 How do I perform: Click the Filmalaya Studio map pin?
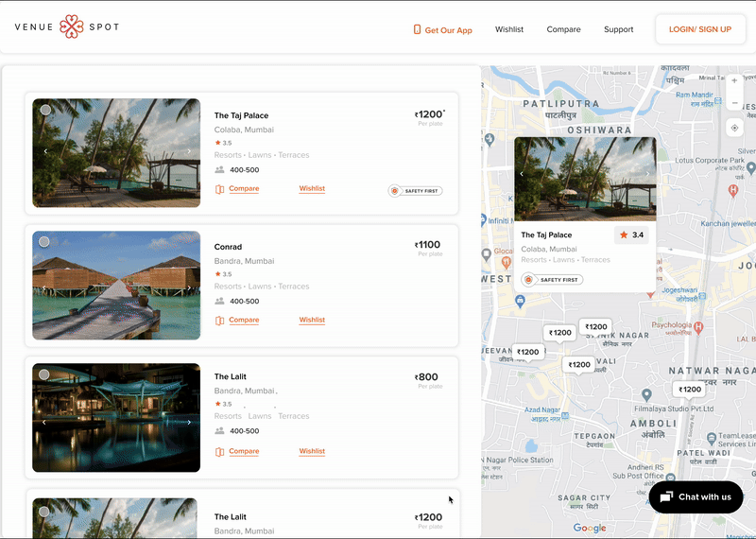647,395
